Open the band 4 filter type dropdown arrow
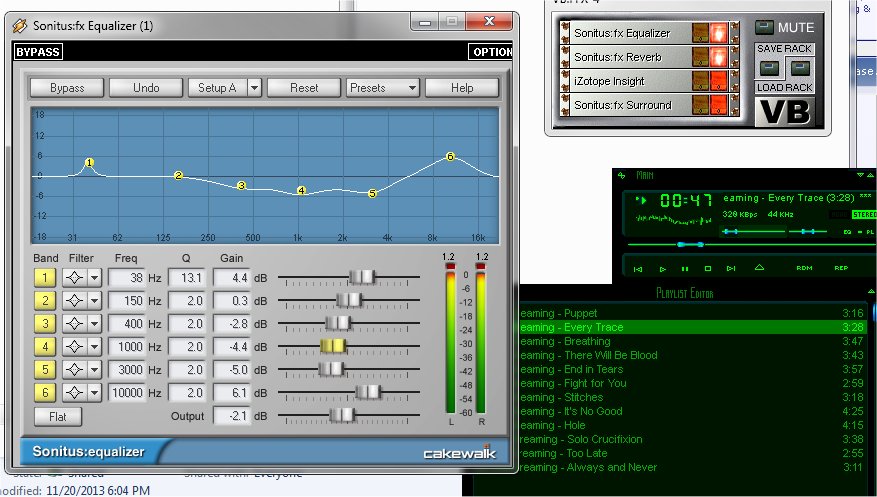Viewport: 877px width, 497px height. point(95,347)
